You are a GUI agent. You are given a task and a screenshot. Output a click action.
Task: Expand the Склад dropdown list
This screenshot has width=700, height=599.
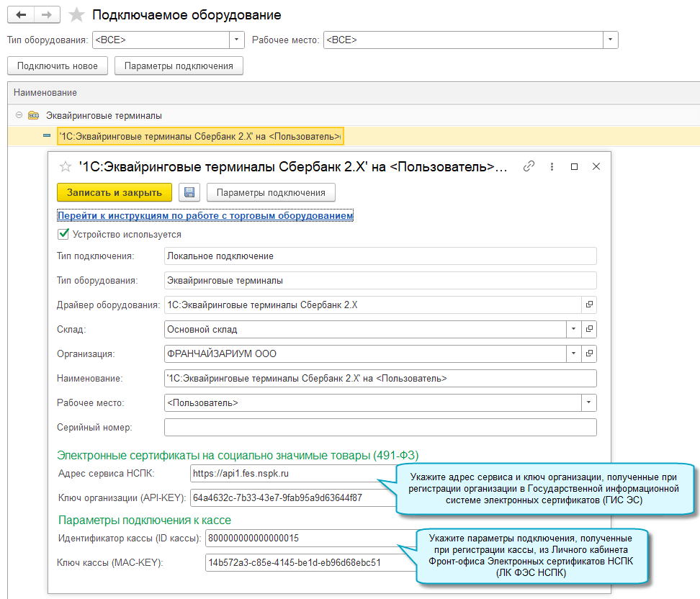click(x=574, y=329)
